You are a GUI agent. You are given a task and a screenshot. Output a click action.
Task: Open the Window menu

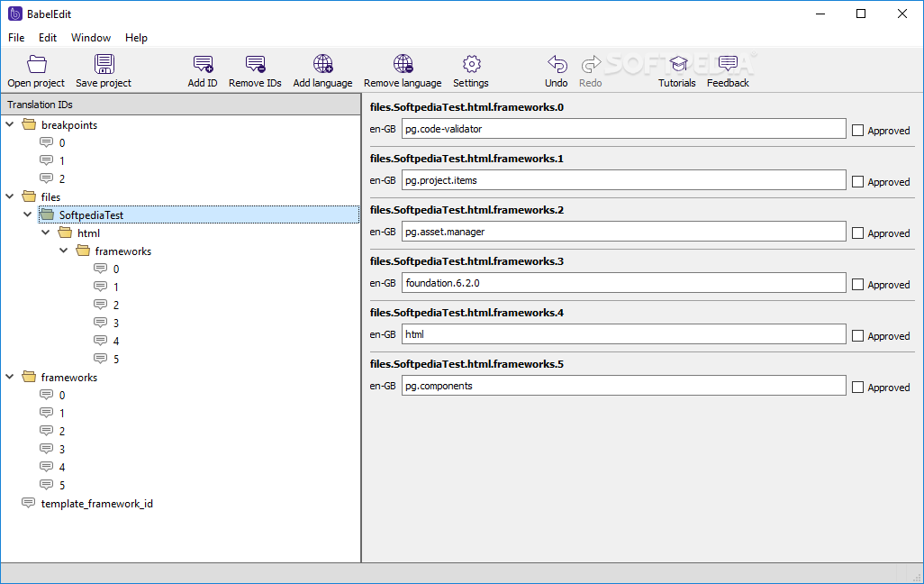point(91,38)
